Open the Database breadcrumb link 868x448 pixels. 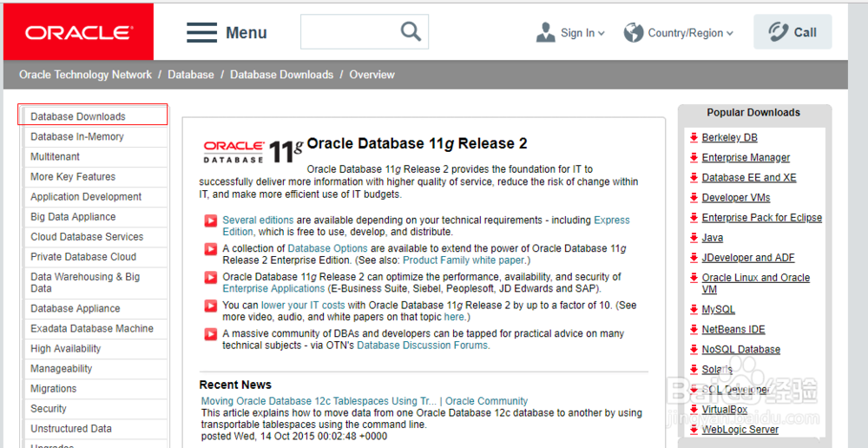point(191,75)
